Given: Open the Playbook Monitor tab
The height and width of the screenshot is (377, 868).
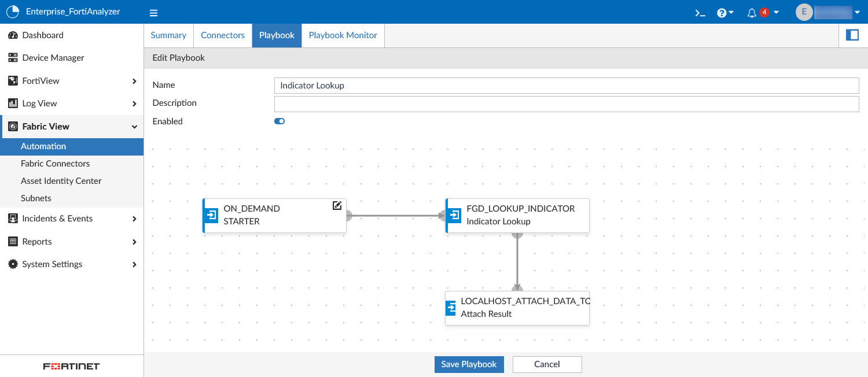Looking at the screenshot, I should pos(343,35).
